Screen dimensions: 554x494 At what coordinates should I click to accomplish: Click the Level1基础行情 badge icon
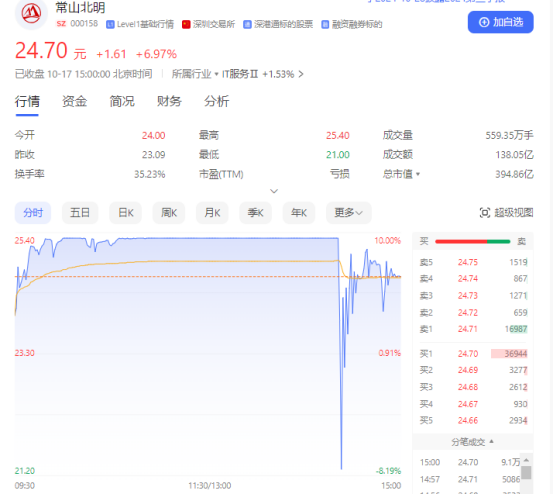coord(110,24)
